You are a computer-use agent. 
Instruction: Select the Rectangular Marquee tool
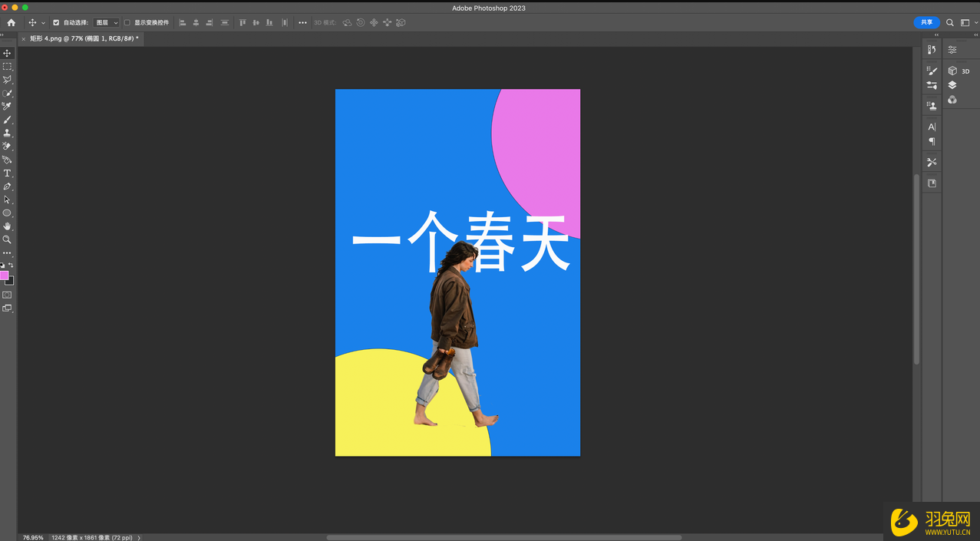[x=7, y=67]
